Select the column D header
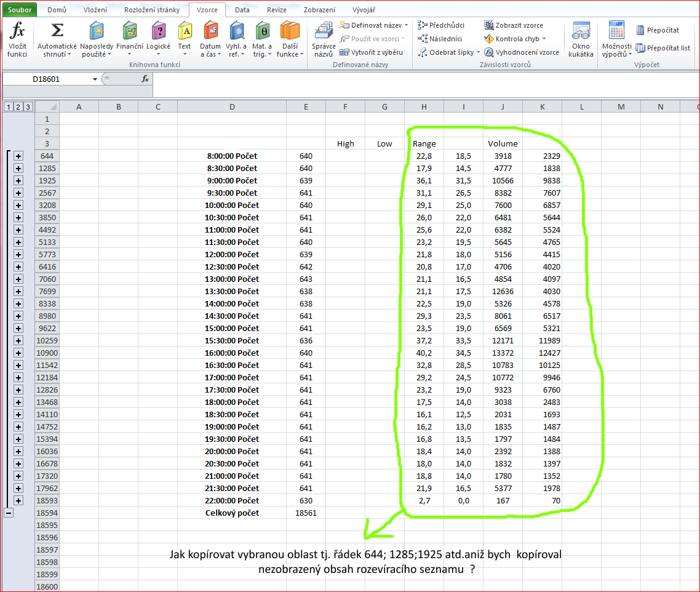 232,107
